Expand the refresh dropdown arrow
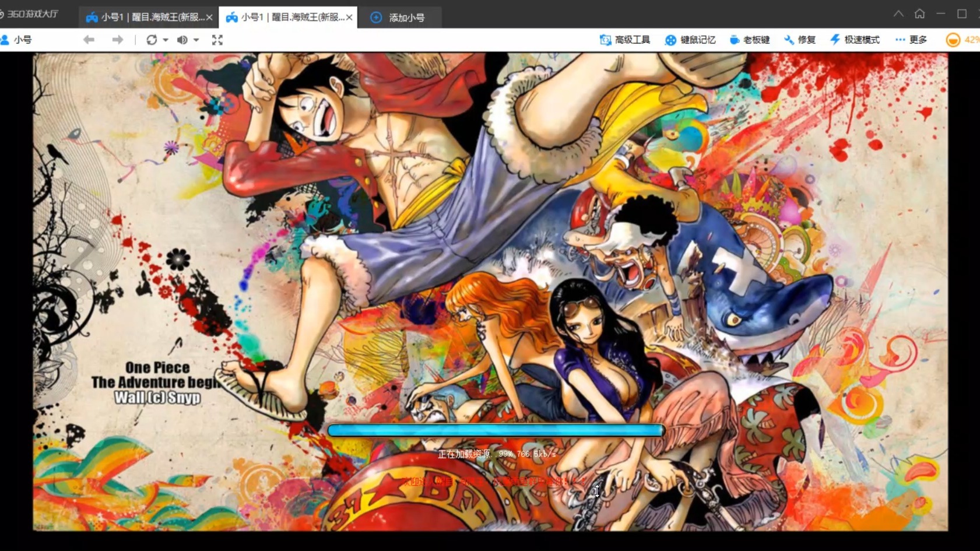 coord(166,40)
